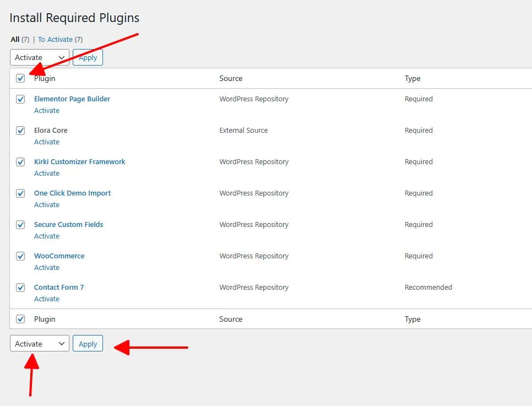Uncheck the Contact Form 7 checkbox
The height and width of the screenshot is (406, 532).
(20, 288)
